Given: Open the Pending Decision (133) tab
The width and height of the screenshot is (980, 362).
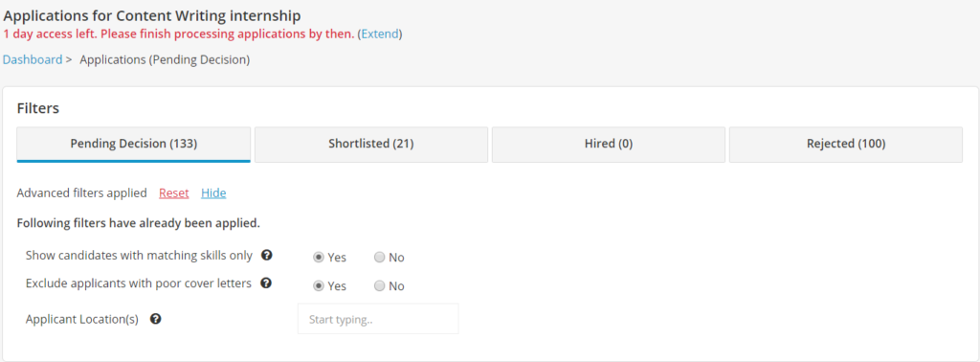Looking at the screenshot, I should pos(134,145).
